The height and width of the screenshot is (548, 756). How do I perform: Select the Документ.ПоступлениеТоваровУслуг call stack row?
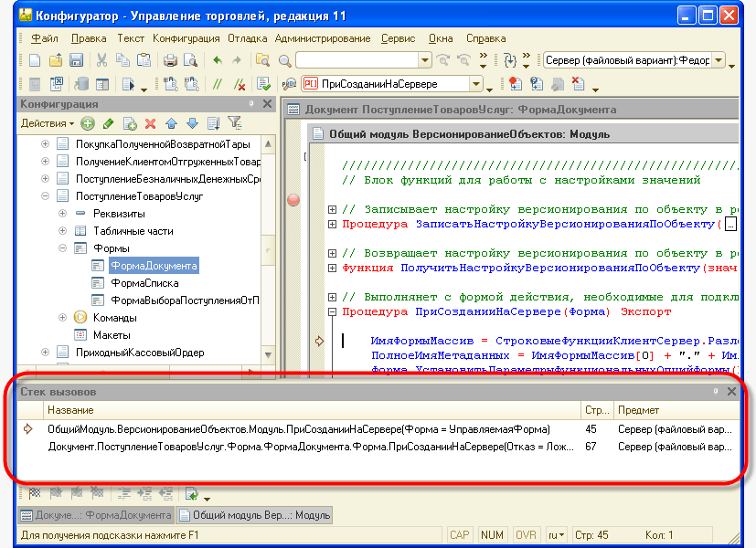pos(378,447)
